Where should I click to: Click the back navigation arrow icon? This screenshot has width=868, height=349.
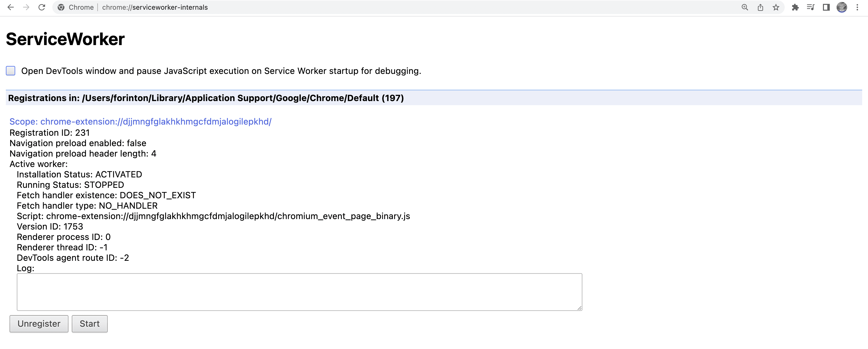click(11, 7)
